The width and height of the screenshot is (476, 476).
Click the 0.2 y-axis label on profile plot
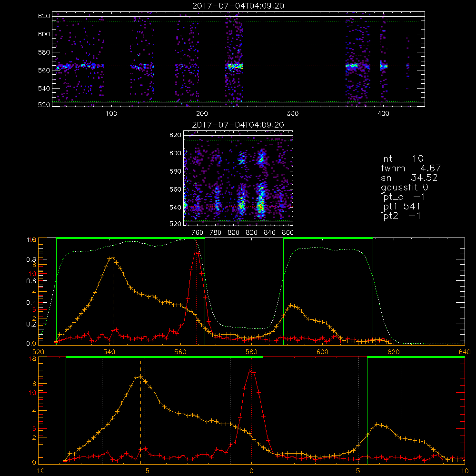(x=31, y=324)
